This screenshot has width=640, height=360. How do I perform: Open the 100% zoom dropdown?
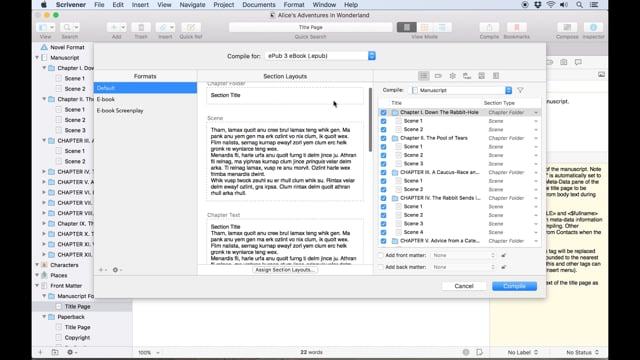[149, 352]
